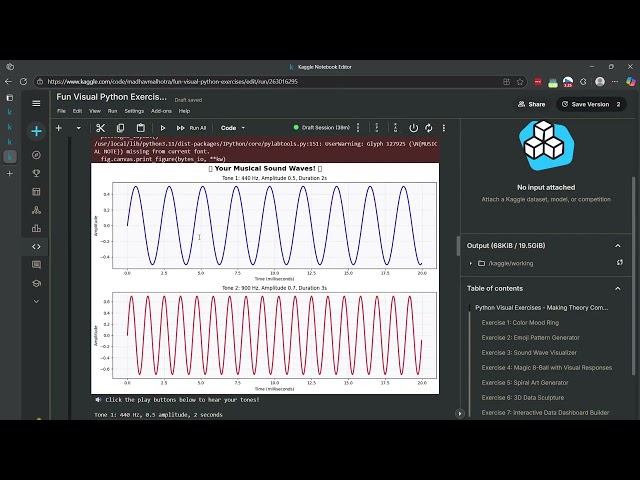
Task: Open the File menu
Action: click(x=61, y=111)
